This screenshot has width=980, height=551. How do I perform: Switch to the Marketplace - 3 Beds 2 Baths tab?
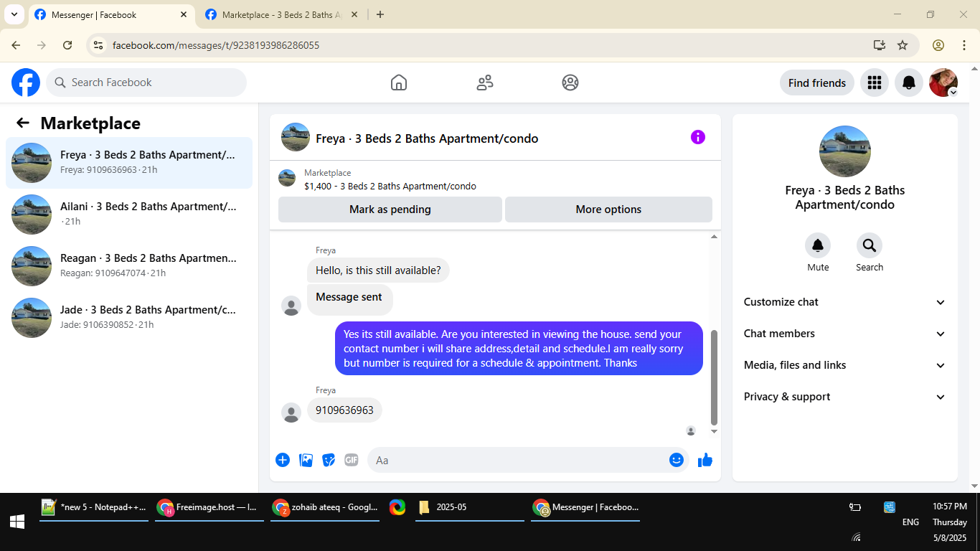(x=281, y=14)
